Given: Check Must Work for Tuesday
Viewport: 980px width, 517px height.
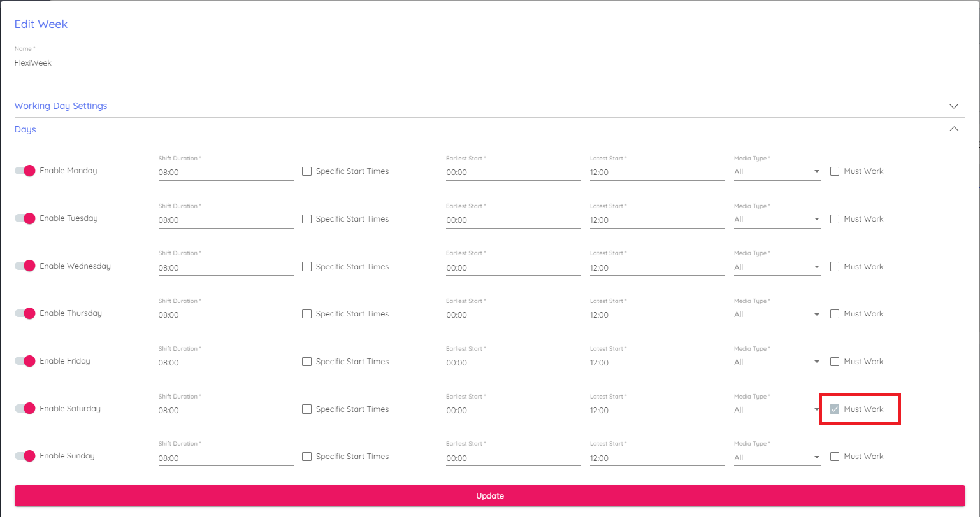Looking at the screenshot, I should coord(835,219).
